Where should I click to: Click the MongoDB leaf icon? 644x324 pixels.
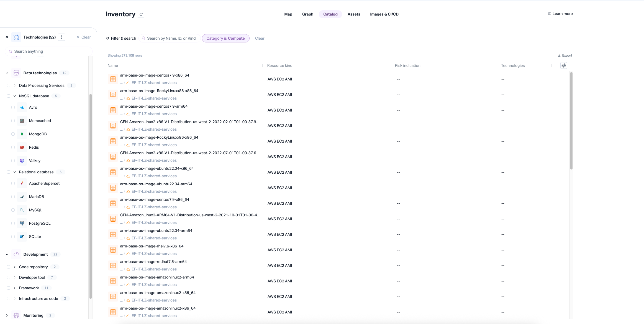click(x=22, y=134)
